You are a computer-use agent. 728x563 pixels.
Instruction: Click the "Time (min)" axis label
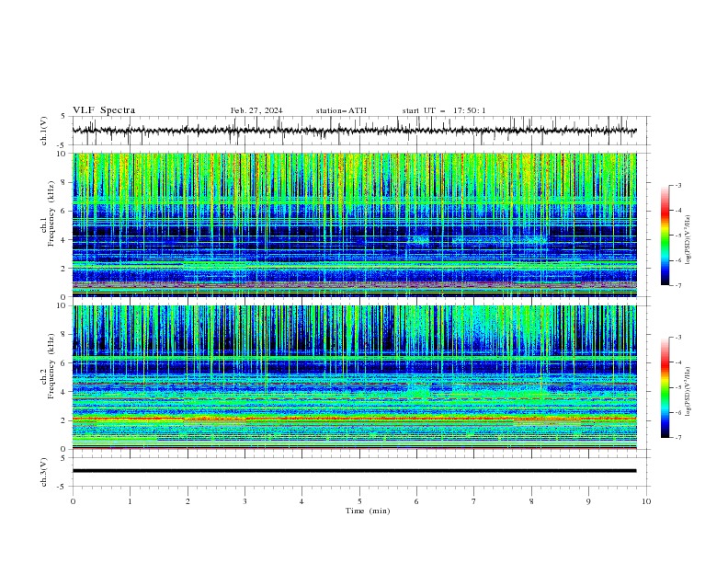tap(368, 511)
